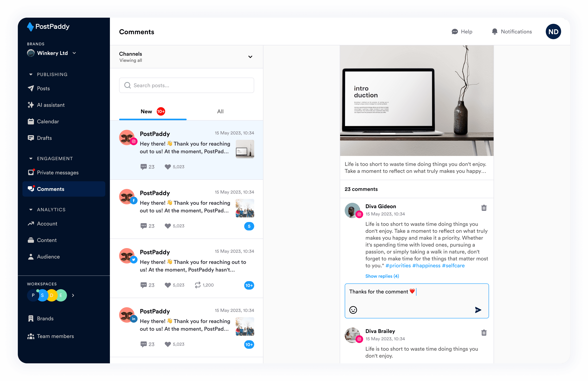Click Show replies (4) link
This screenshot has height=381, width=588.
[382, 276]
